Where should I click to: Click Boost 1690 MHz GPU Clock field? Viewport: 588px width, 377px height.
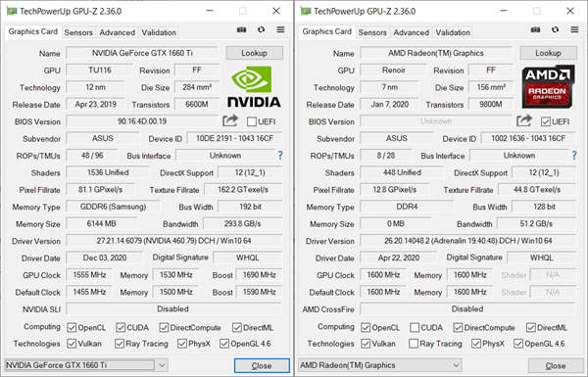(x=259, y=275)
